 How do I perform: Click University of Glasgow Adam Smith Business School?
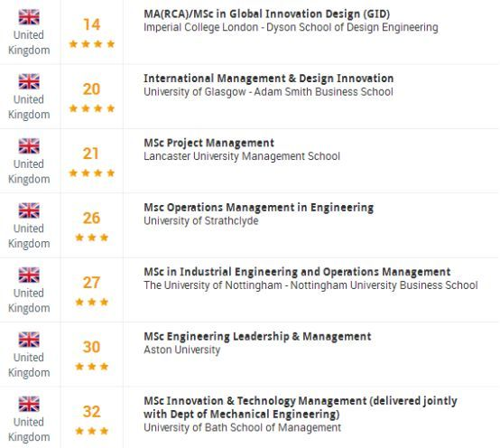(268, 92)
